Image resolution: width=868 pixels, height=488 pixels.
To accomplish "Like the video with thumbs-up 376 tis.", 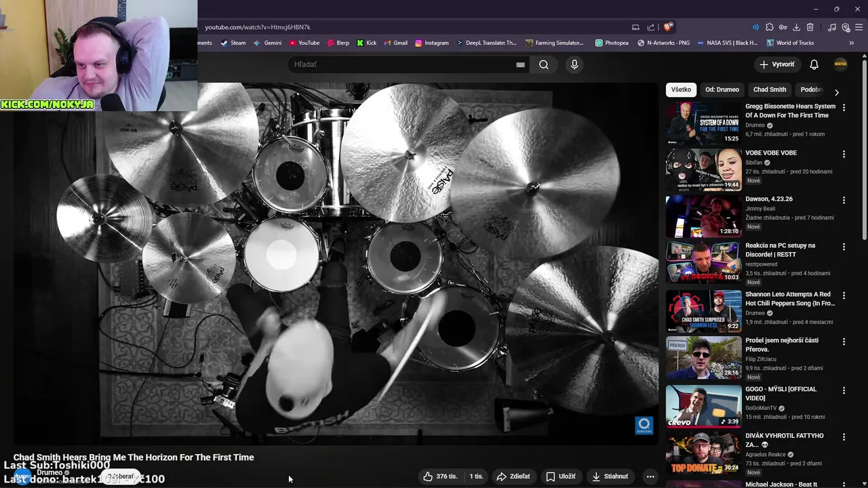I will [440, 476].
